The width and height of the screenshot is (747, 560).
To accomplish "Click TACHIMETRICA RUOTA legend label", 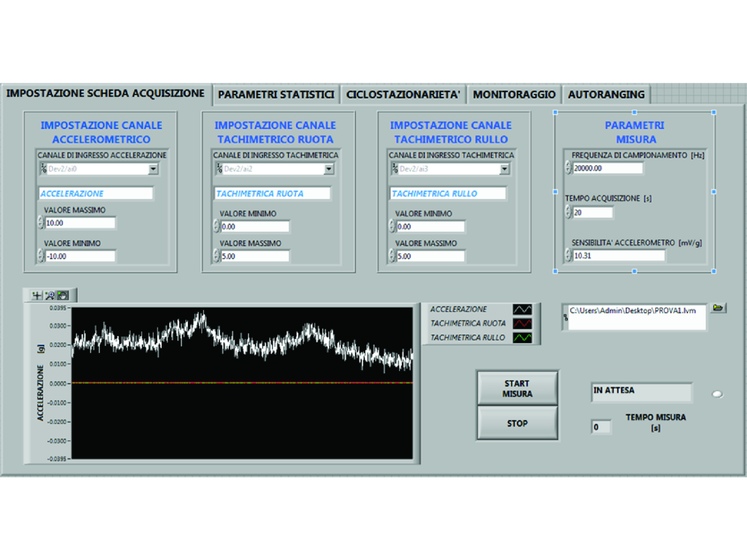I will pyautogui.click(x=468, y=323).
